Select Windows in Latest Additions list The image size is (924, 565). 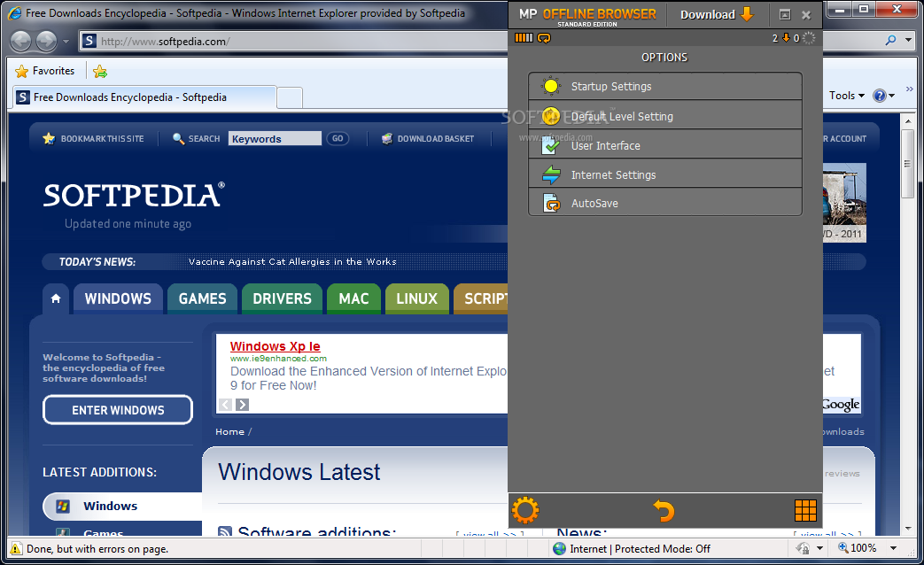point(122,506)
